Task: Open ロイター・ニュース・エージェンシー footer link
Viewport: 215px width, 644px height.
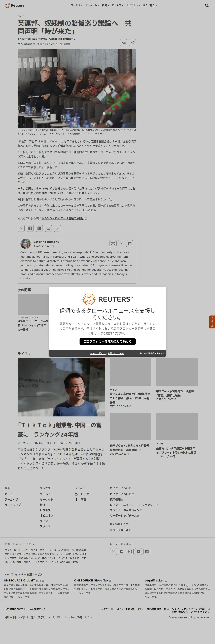Action: point(134,505)
